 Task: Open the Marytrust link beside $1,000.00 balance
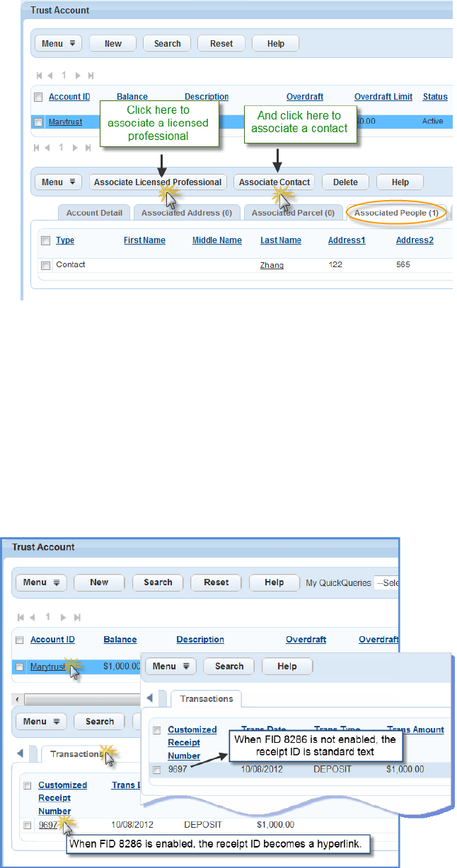[x=48, y=667]
